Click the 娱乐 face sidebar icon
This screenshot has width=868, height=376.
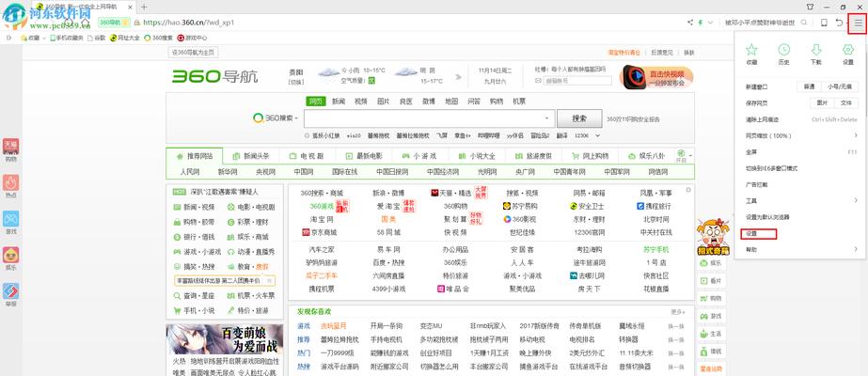click(x=10, y=255)
